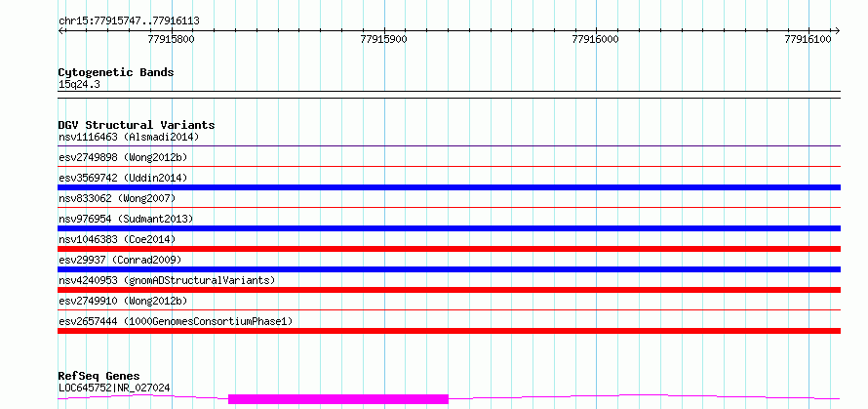
Task: Click the magenta exon block of LOC645752
Action: [338, 399]
